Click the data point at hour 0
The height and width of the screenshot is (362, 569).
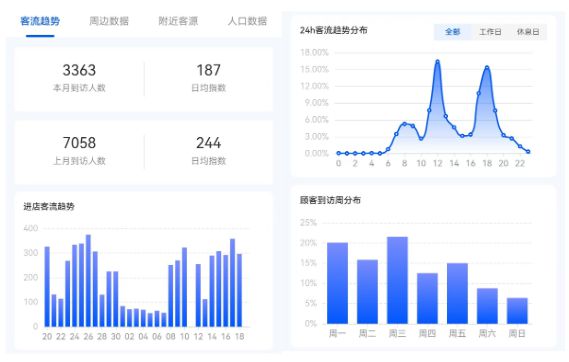(x=339, y=153)
